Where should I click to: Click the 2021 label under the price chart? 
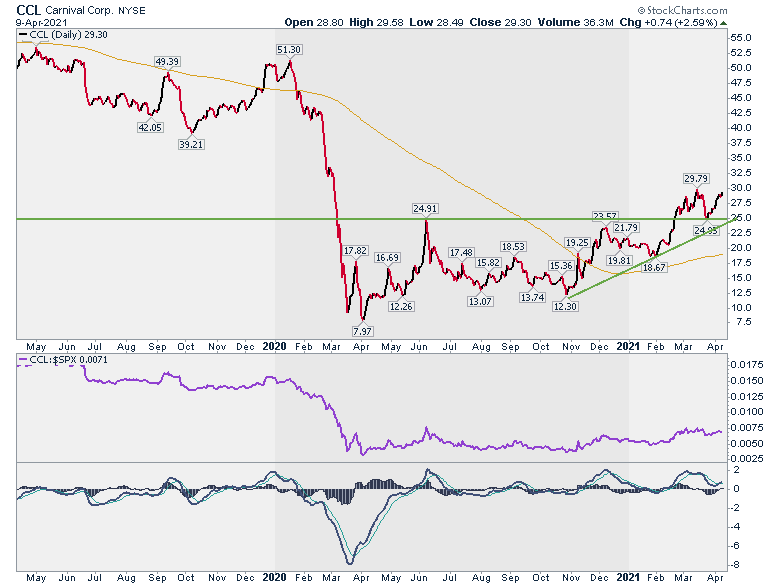[628, 346]
